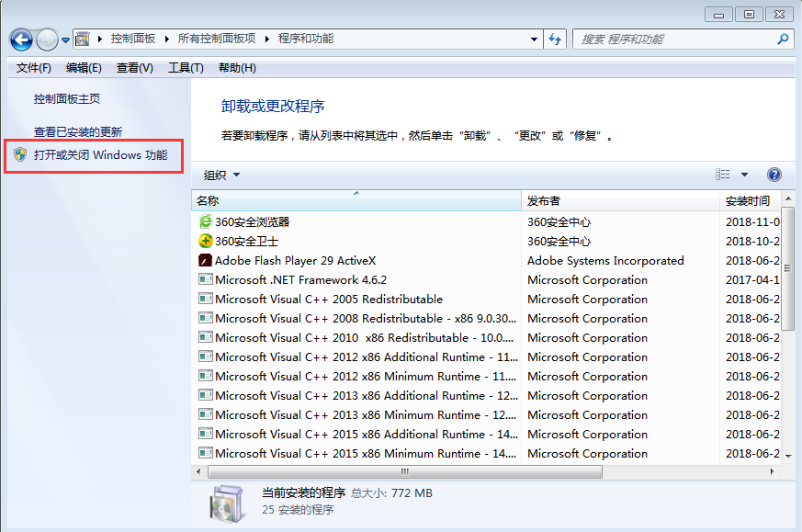Click the Control Panel icon in address bar
The image size is (802, 532).
point(83,39)
